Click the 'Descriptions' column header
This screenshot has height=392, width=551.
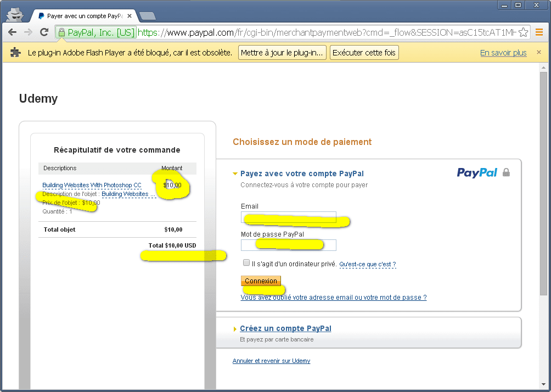[60, 168]
